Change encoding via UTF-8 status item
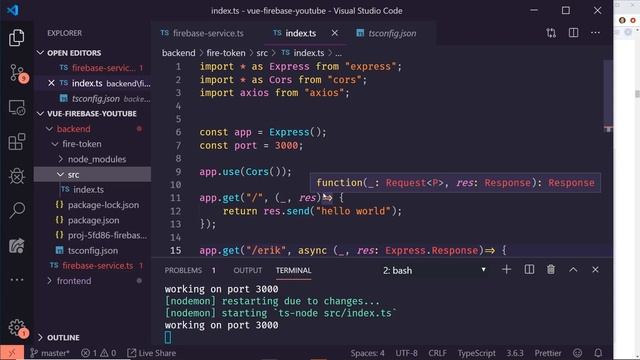The image size is (640, 360). 406,353
